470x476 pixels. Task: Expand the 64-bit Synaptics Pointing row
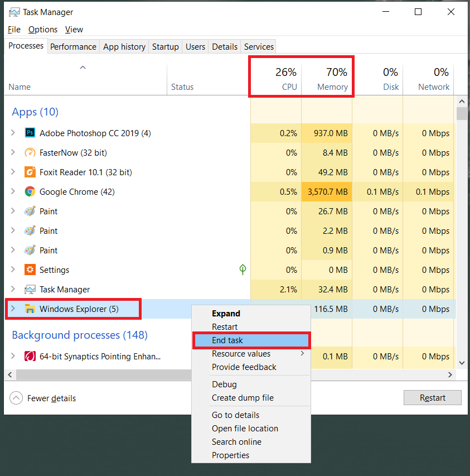point(13,356)
